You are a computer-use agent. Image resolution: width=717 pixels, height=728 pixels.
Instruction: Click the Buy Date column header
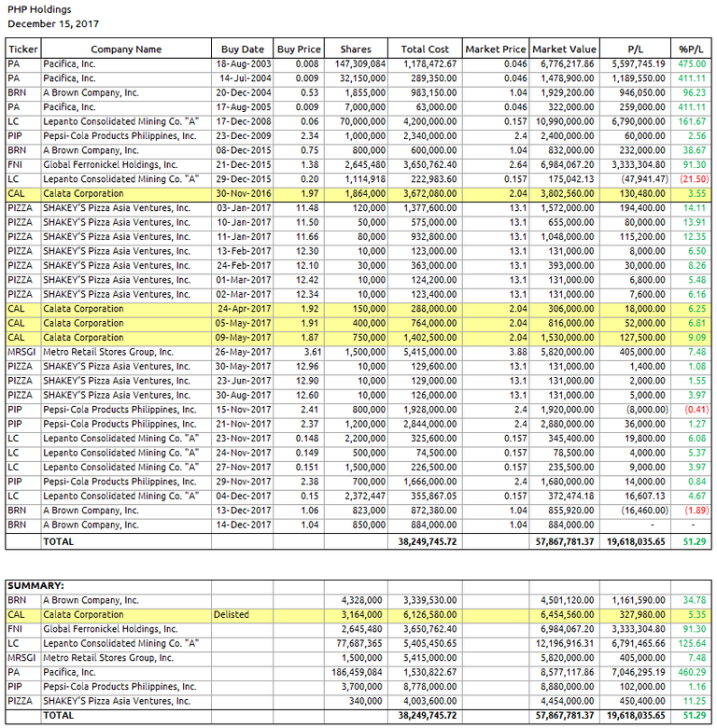(243, 49)
